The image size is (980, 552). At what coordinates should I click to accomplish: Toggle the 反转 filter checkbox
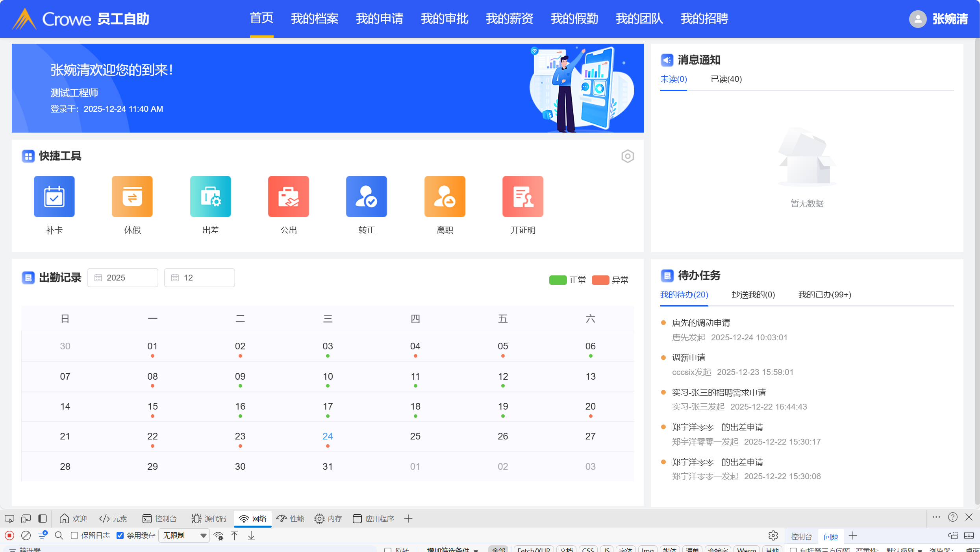pyautogui.click(x=388, y=550)
